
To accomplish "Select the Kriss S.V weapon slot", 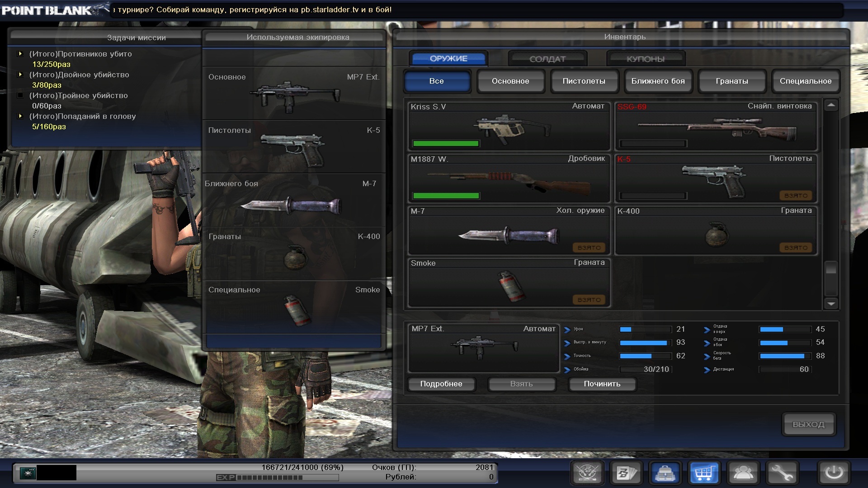I will pos(509,126).
